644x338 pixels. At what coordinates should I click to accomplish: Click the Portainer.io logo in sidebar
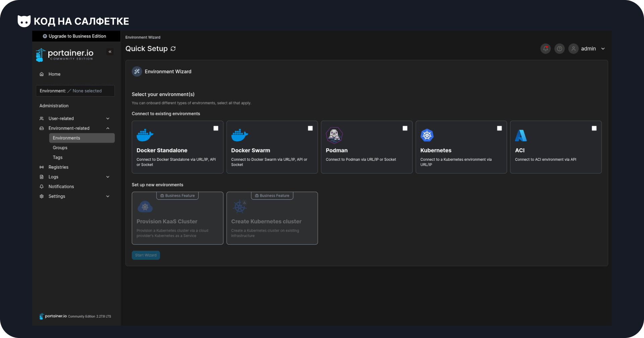click(x=64, y=55)
